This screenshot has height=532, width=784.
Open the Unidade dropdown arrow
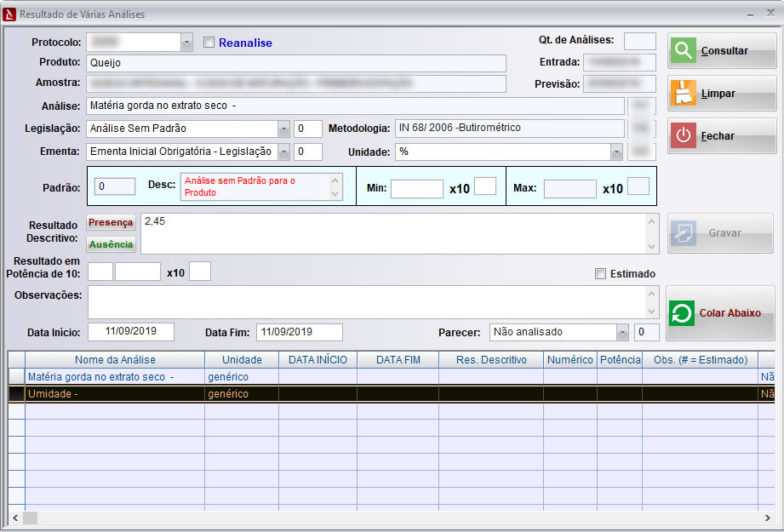[616, 152]
